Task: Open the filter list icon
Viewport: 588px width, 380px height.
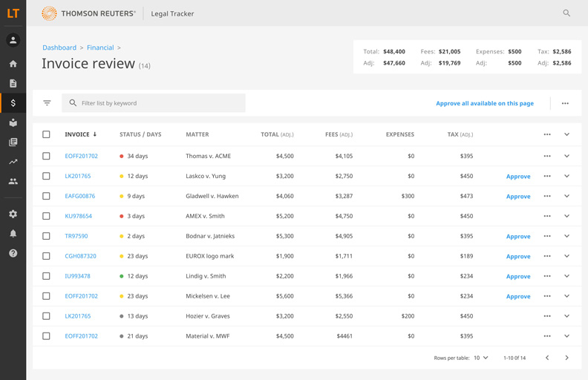Action: tap(47, 103)
